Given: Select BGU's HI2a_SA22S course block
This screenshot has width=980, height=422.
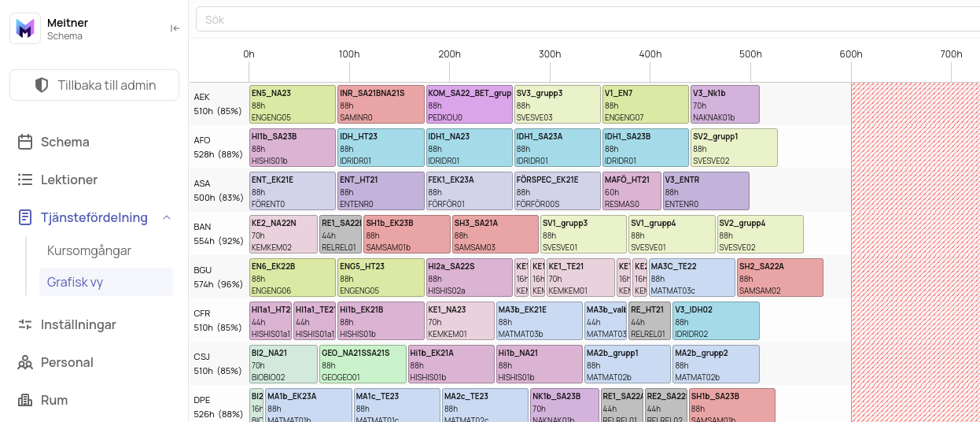Looking at the screenshot, I should (x=470, y=278).
